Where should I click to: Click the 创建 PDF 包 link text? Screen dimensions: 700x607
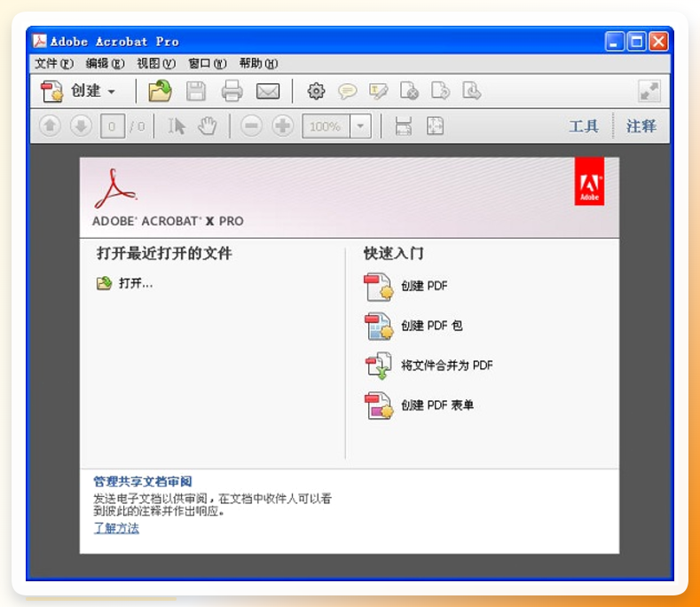point(432,326)
